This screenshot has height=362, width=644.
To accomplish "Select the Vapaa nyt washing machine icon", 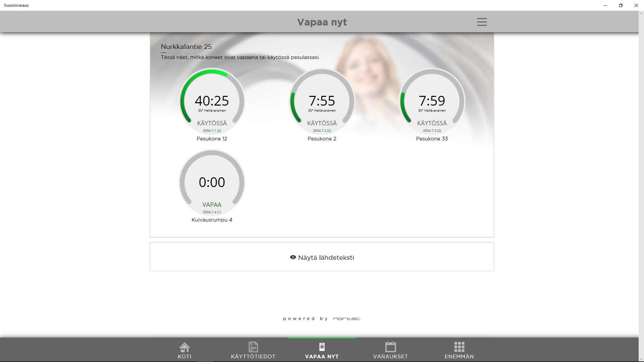I will [322, 347].
